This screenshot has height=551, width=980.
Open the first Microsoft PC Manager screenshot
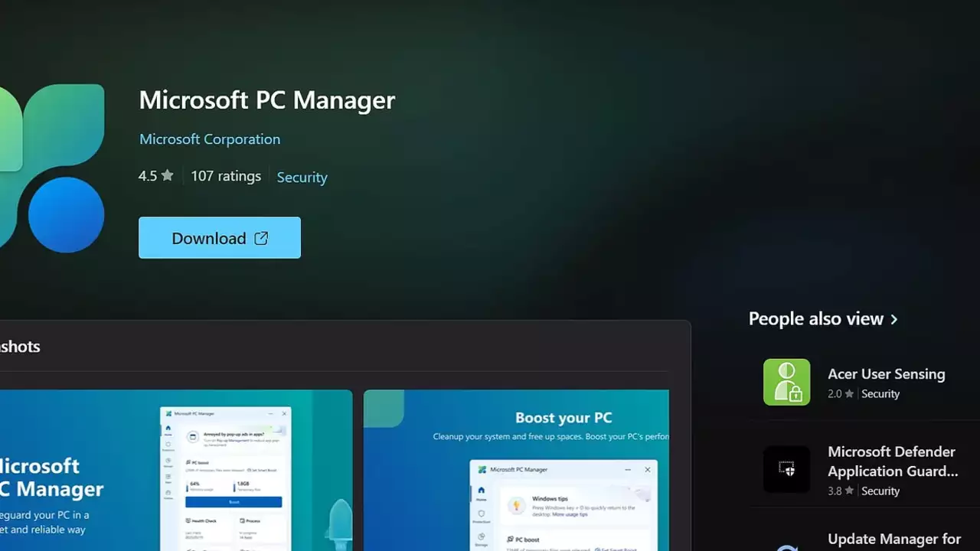[176, 470]
